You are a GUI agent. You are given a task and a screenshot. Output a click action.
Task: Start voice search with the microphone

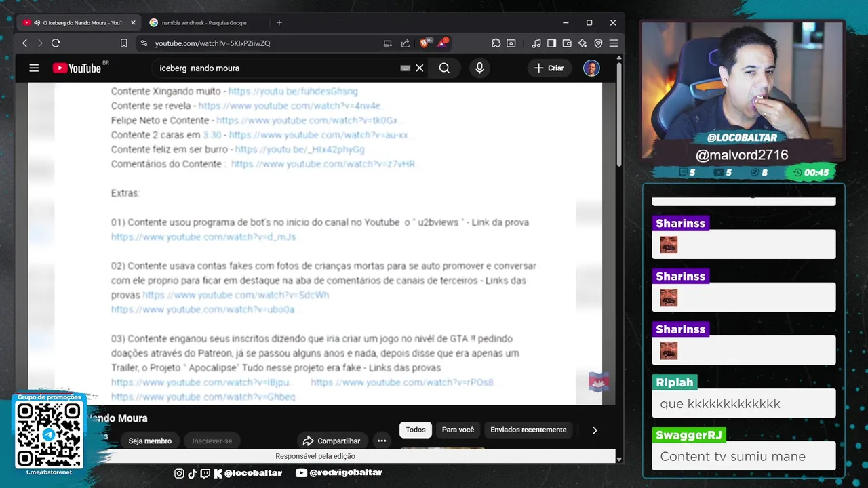tap(479, 68)
